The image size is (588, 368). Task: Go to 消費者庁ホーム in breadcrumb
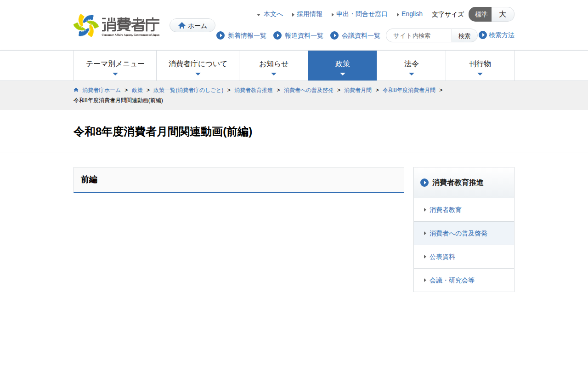point(102,90)
